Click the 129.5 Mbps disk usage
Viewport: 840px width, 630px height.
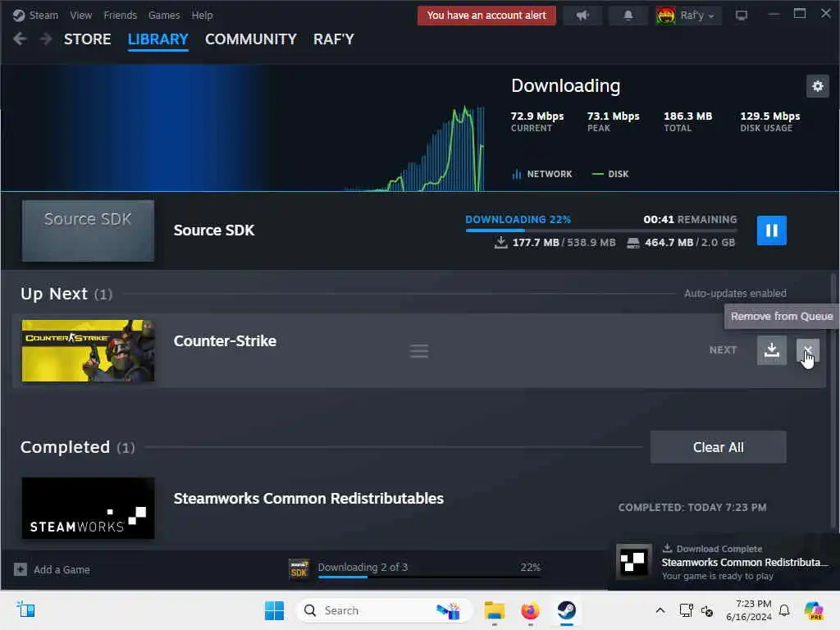(769, 116)
